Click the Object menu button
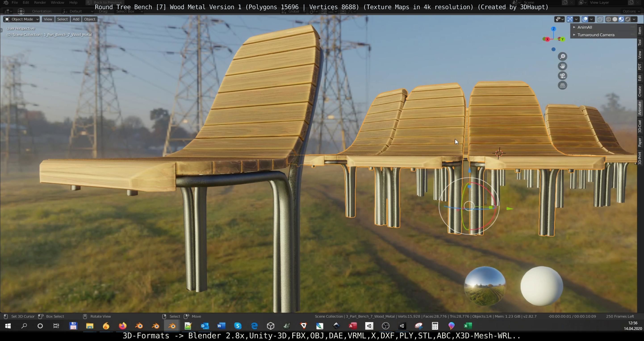644x341 pixels. pos(90,19)
